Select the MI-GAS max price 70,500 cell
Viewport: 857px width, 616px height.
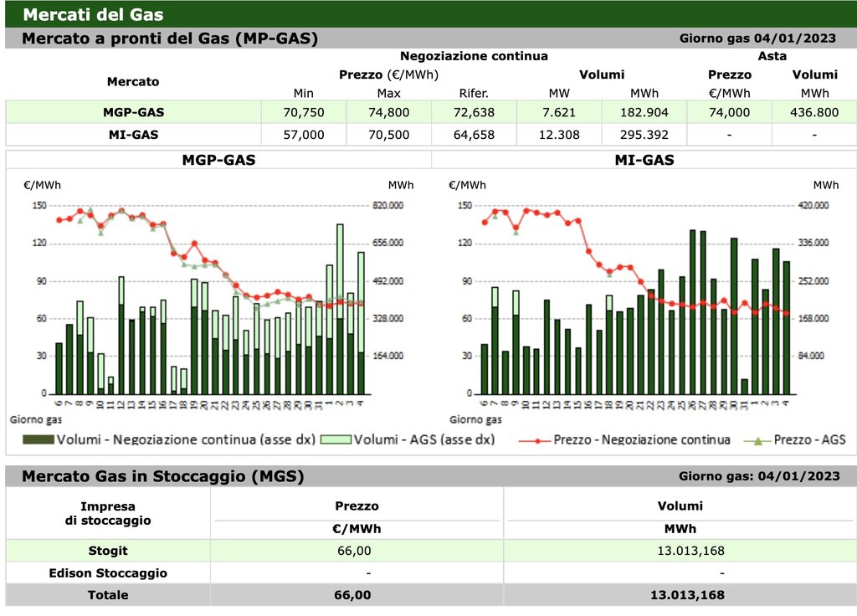(x=388, y=134)
